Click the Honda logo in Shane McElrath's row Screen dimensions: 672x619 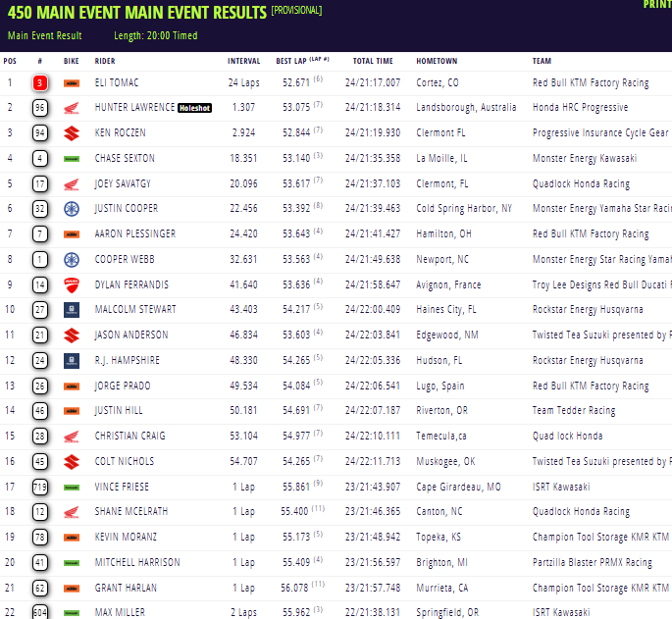pyautogui.click(x=72, y=512)
